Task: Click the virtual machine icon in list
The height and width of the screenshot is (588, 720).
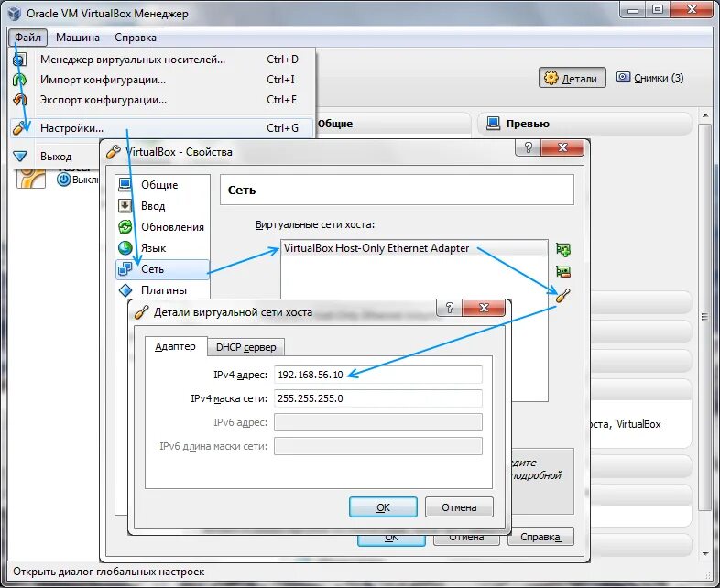Action: coord(31,178)
